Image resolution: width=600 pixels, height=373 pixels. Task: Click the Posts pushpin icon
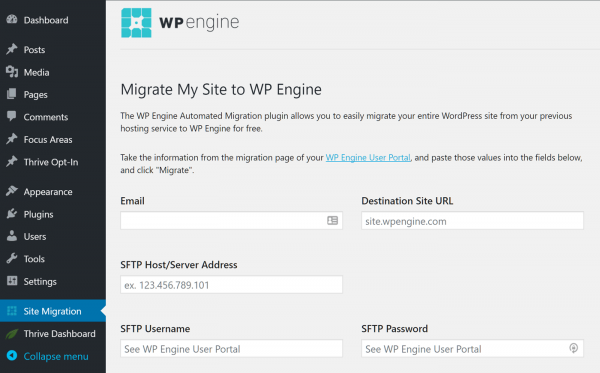point(12,49)
